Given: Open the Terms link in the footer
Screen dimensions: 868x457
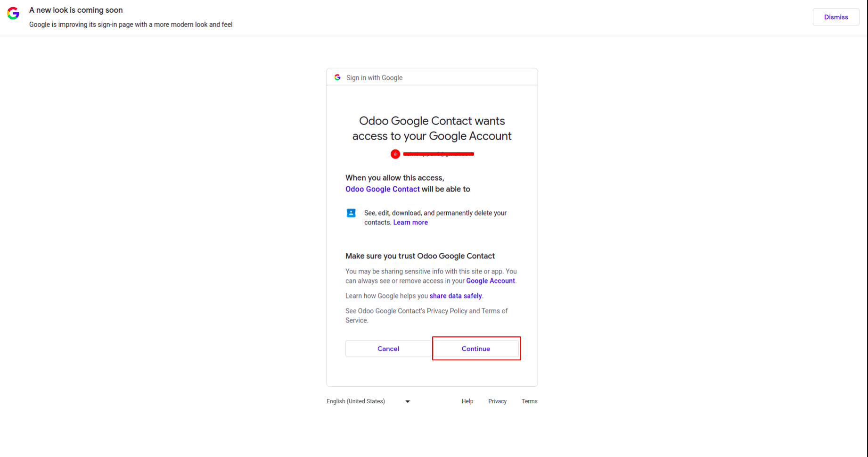Looking at the screenshot, I should (529, 401).
